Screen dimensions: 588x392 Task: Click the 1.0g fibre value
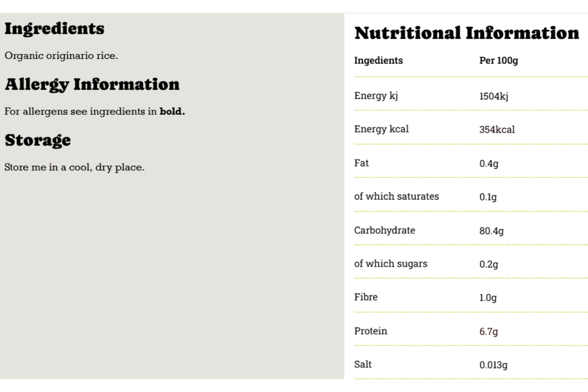tap(488, 298)
